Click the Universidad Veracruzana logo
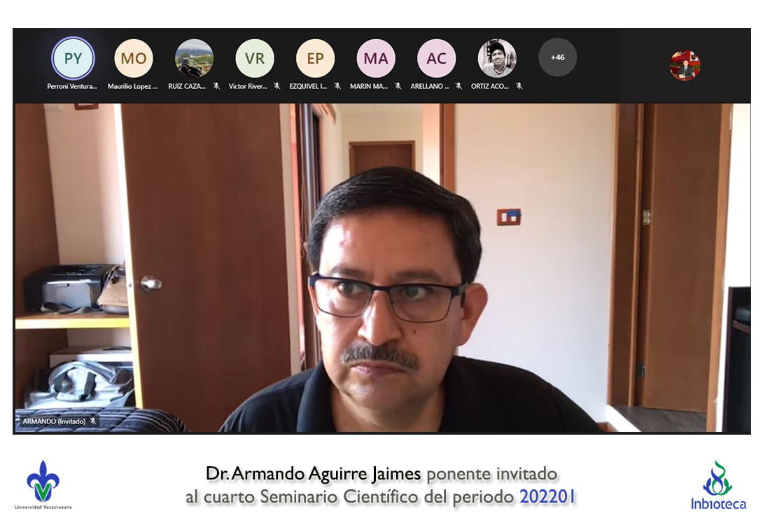 [43, 484]
